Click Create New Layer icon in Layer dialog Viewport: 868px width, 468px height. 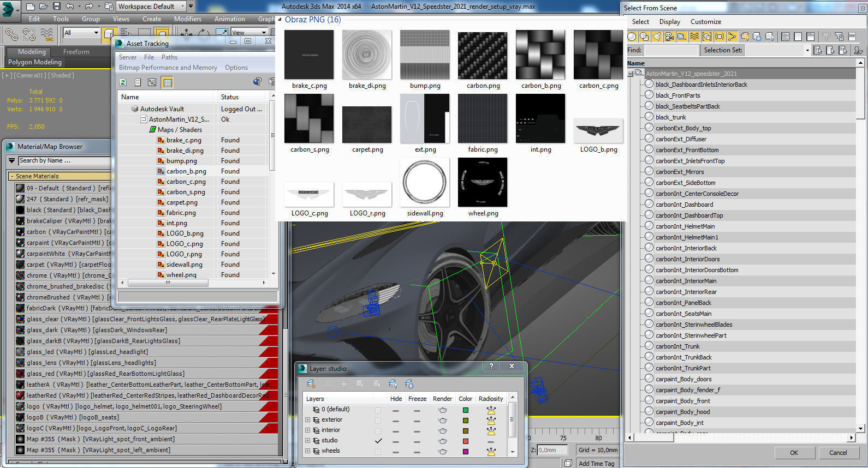coord(311,384)
